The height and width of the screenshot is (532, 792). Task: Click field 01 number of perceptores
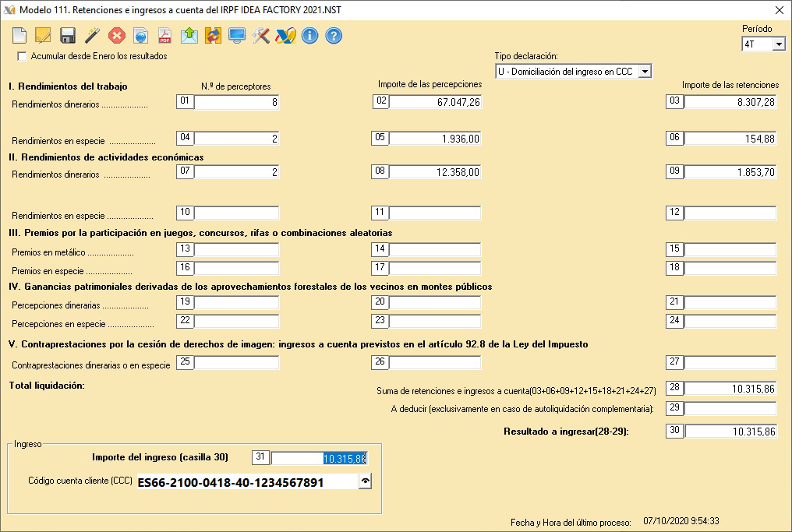point(236,102)
